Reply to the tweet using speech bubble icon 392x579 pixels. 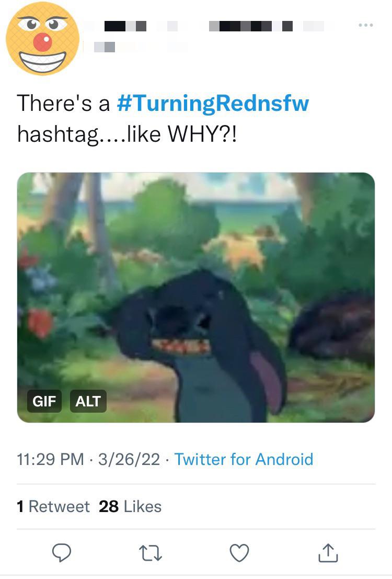click(x=62, y=553)
